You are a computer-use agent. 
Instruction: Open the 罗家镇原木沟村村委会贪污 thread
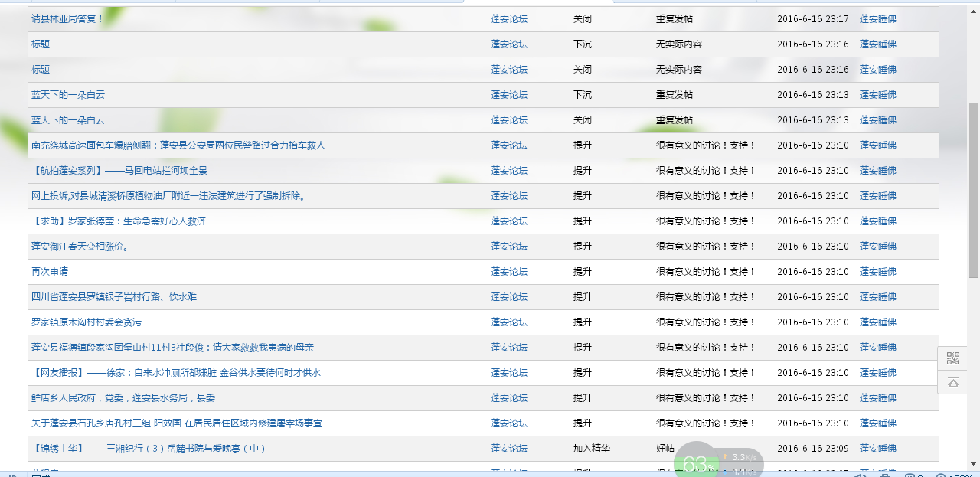86,322
